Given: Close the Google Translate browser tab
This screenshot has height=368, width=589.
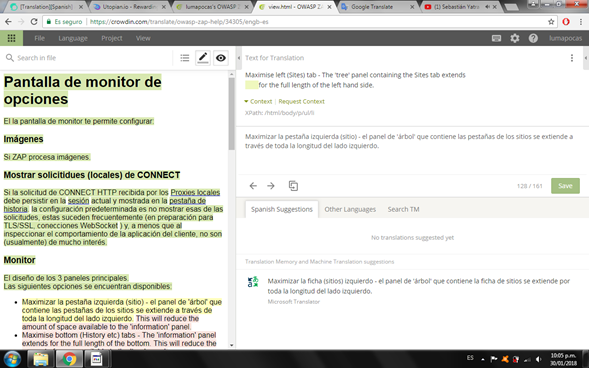Looking at the screenshot, I should coord(412,7).
